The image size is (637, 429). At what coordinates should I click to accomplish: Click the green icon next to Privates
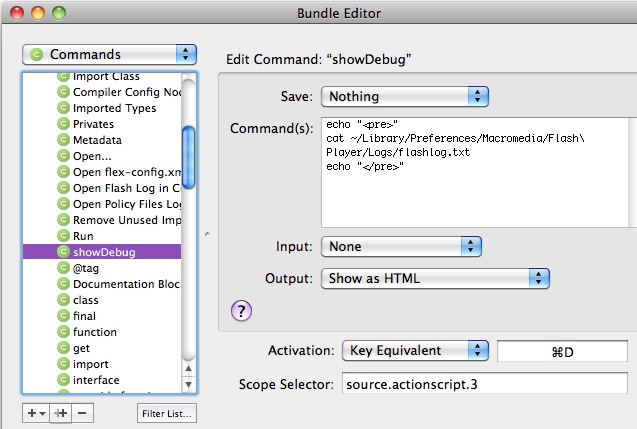point(63,124)
